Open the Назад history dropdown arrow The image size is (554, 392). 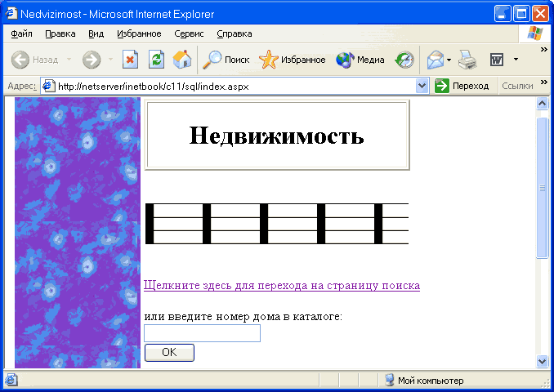[69, 60]
